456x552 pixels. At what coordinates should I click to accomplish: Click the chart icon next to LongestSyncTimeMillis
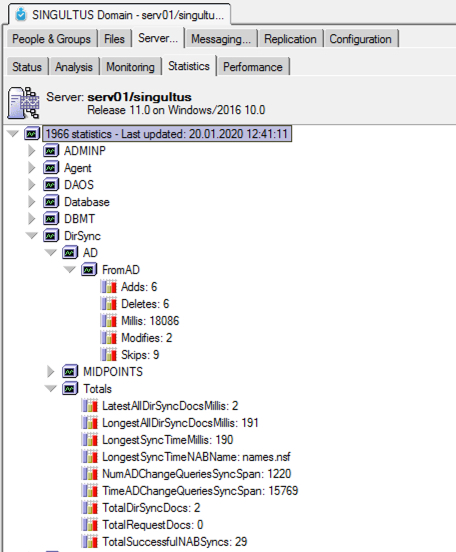(90, 440)
